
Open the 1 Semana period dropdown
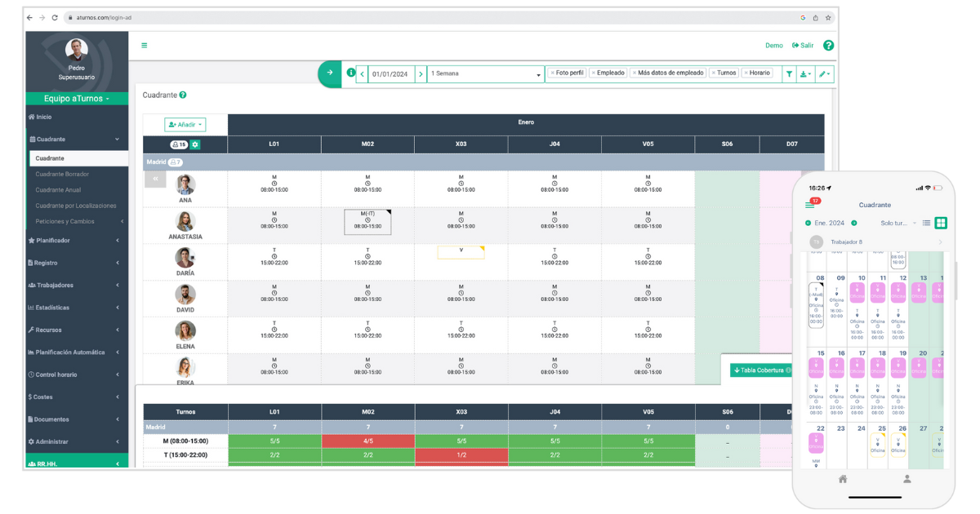pyautogui.click(x=485, y=73)
